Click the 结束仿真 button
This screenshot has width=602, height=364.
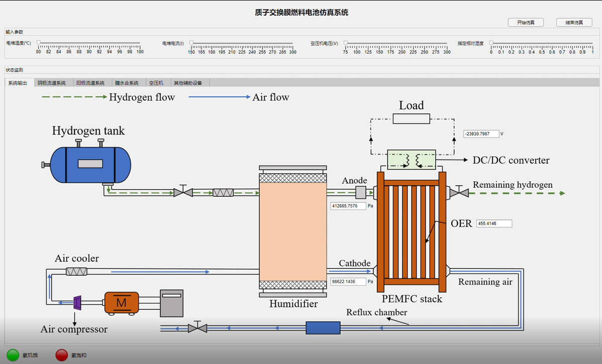click(x=573, y=22)
